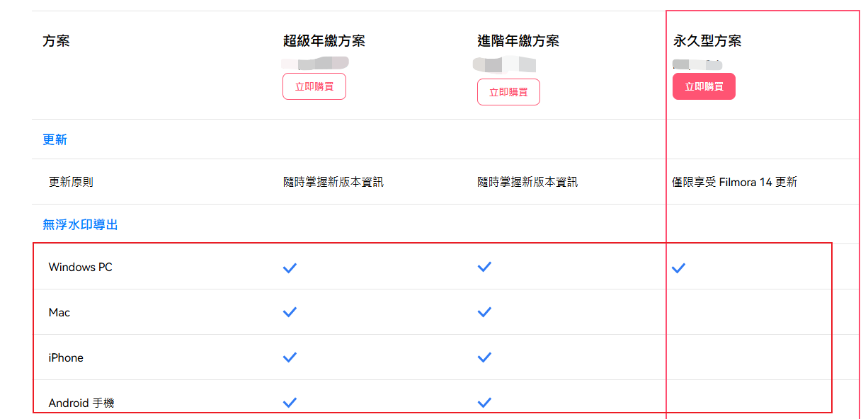The image size is (868, 419).
Task: Open the 無浮水印導出 section link
Action: 80,224
